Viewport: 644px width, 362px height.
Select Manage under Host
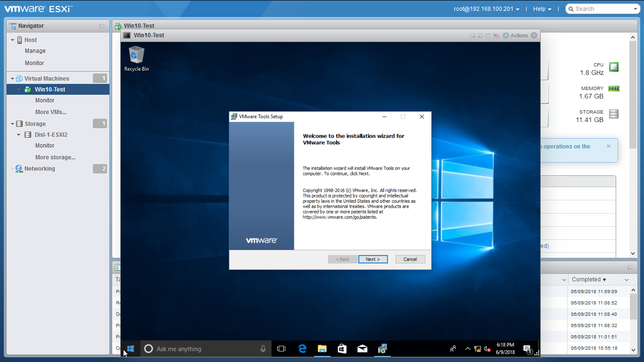point(35,51)
